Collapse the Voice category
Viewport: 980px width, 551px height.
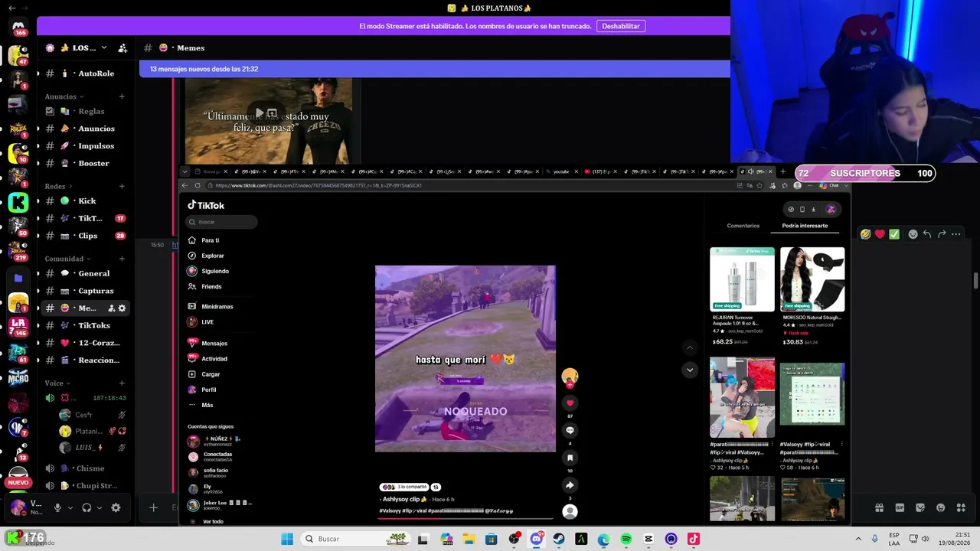(57, 383)
